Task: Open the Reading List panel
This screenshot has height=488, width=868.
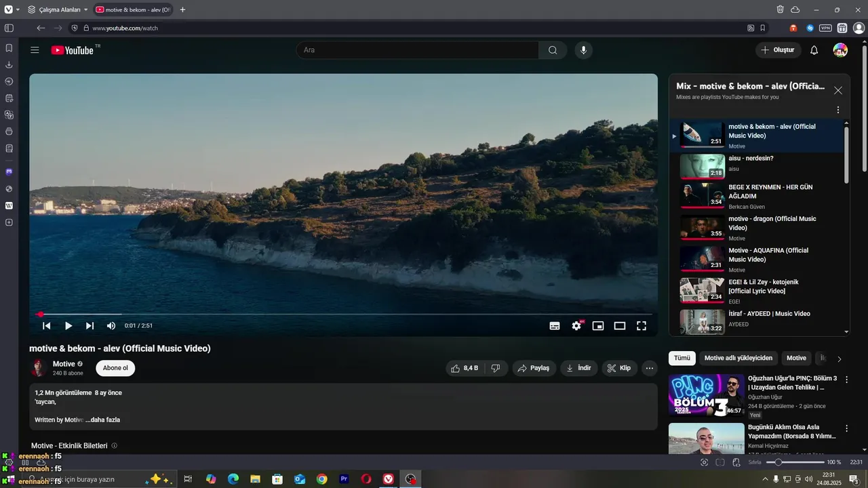Action: click(x=9, y=148)
